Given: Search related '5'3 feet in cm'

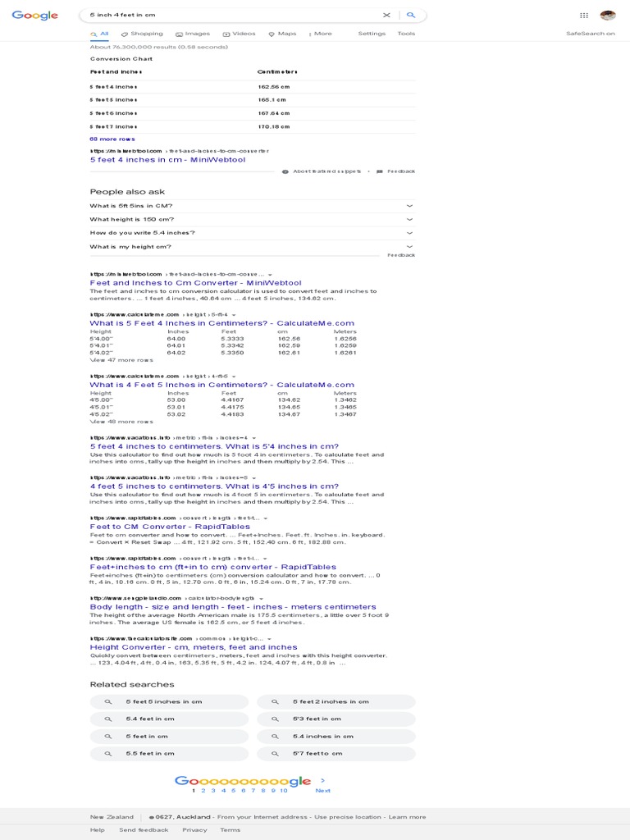Looking at the screenshot, I should [x=336, y=719].
